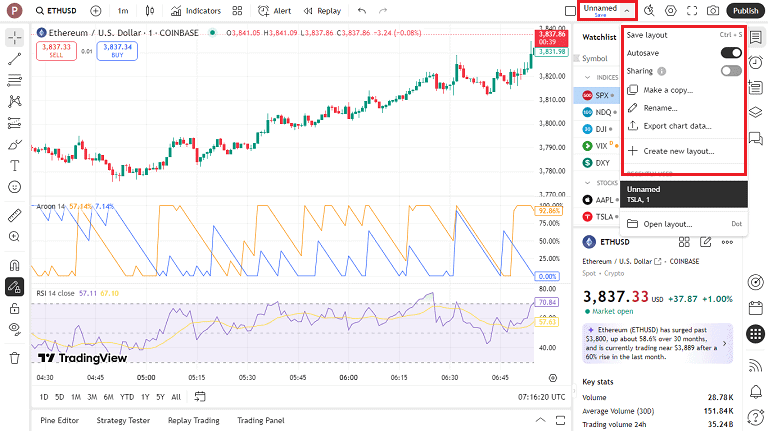Image resolution: width=768 pixels, height=431 pixels.
Task: Enable the Sharing switch
Action: point(731,71)
